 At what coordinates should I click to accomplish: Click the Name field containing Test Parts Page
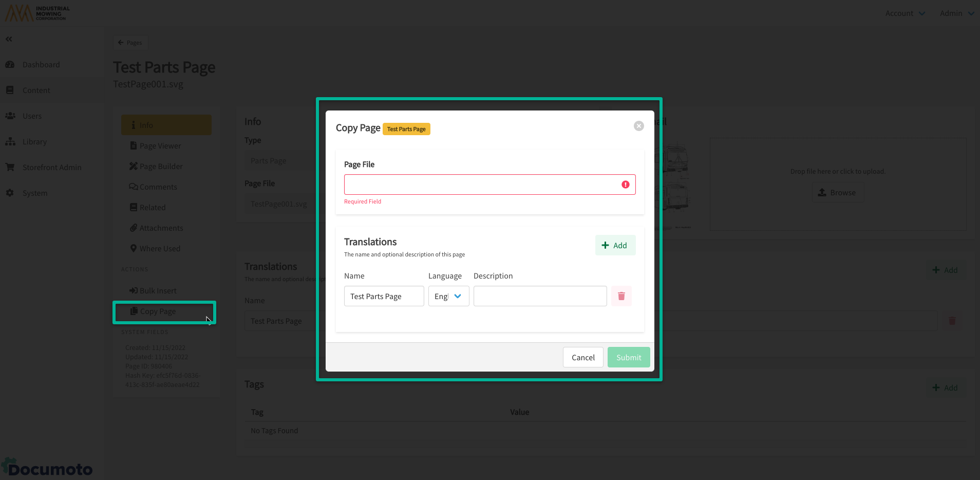(x=384, y=296)
